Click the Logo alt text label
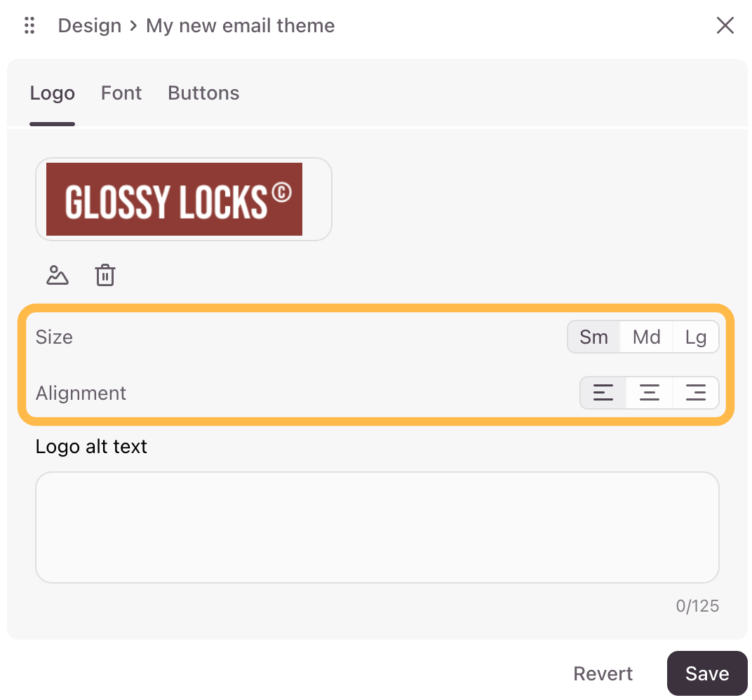This screenshot has width=752, height=700. [x=91, y=447]
